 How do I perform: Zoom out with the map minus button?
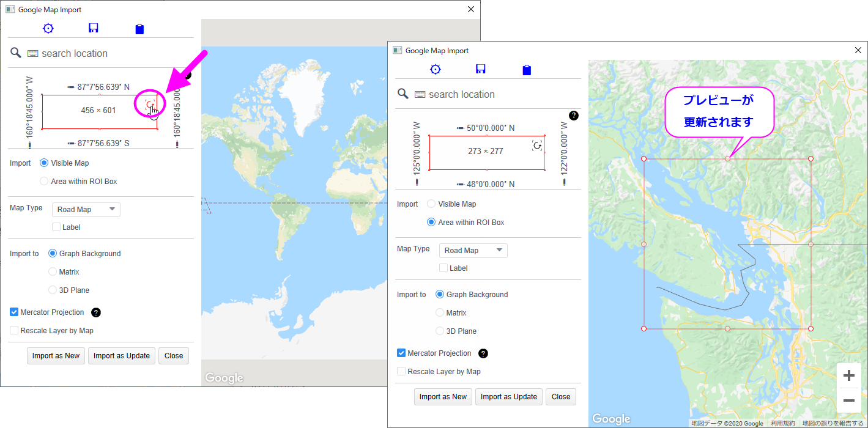[x=849, y=400]
